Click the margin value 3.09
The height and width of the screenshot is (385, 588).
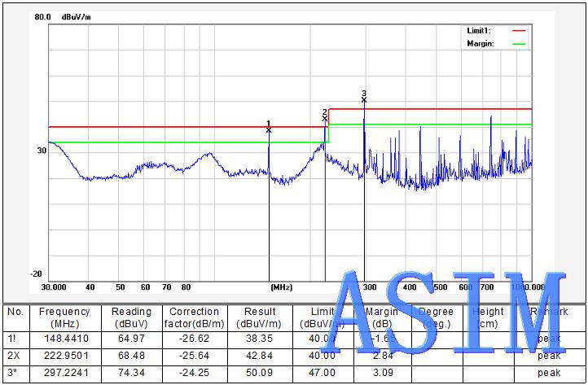(380, 372)
